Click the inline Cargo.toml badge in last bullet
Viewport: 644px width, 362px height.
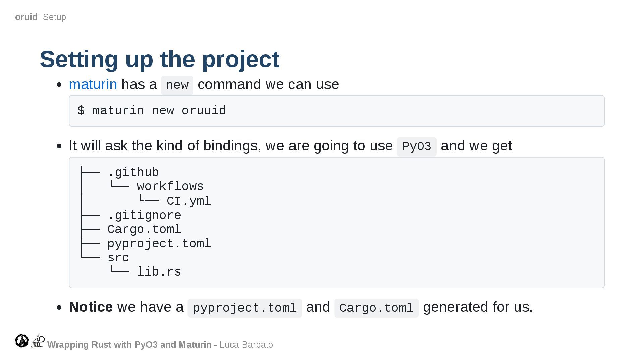click(376, 308)
